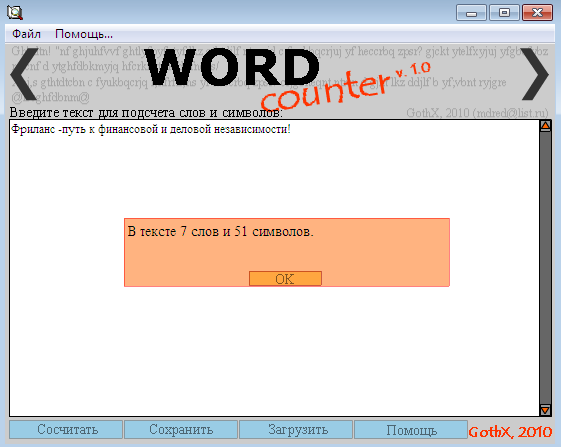Click the application icon in the title bar
561x447 pixels.
[15, 13]
